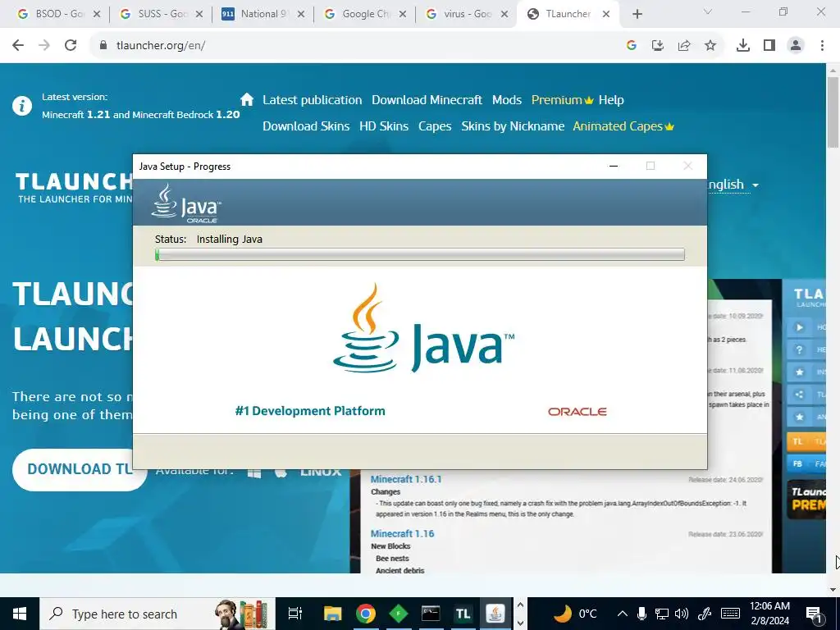Click the forward navigation arrow

tap(44, 46)
